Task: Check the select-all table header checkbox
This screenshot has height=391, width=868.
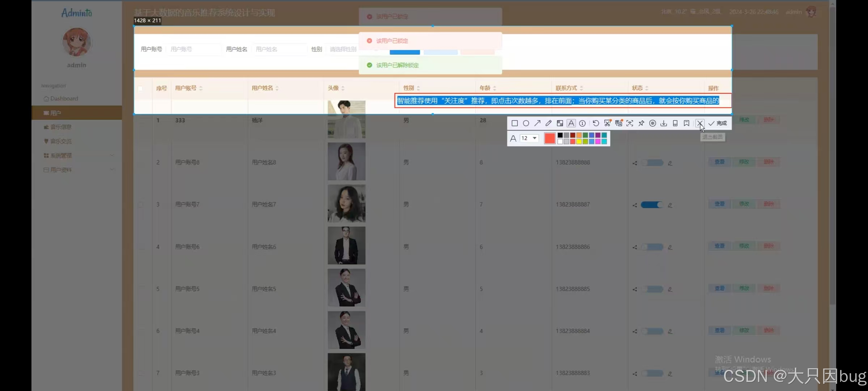Action: (140, 88)
